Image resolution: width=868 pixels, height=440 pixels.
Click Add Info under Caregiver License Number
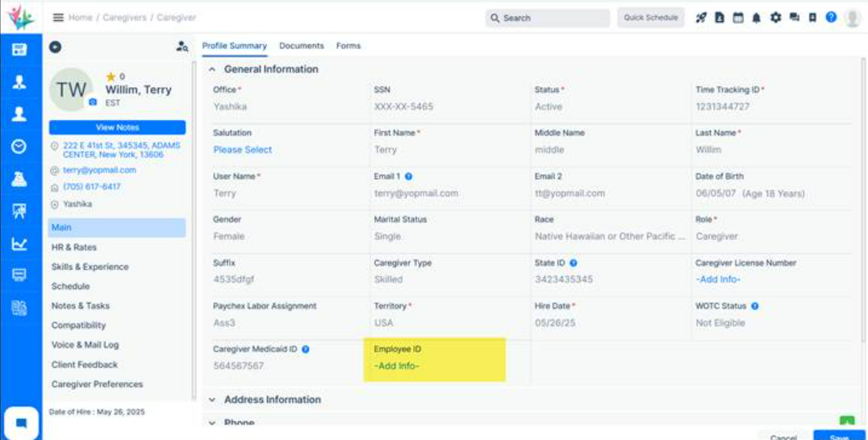tap(717, 280)
